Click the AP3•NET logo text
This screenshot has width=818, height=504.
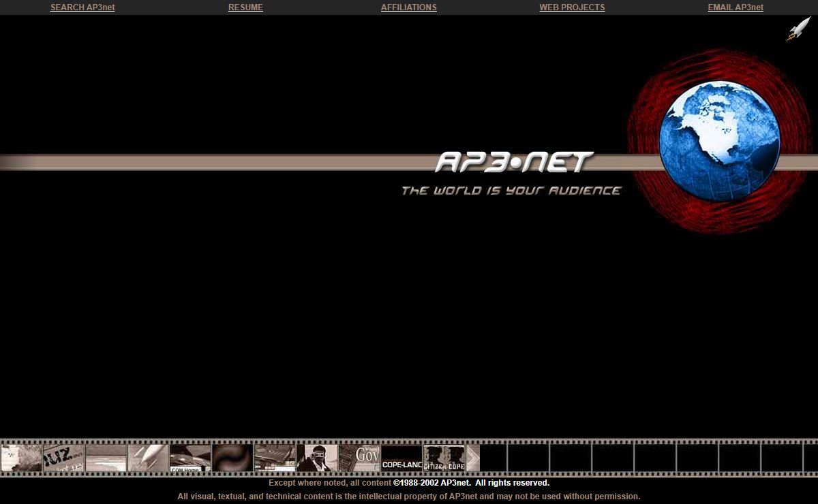coord(514,162)
